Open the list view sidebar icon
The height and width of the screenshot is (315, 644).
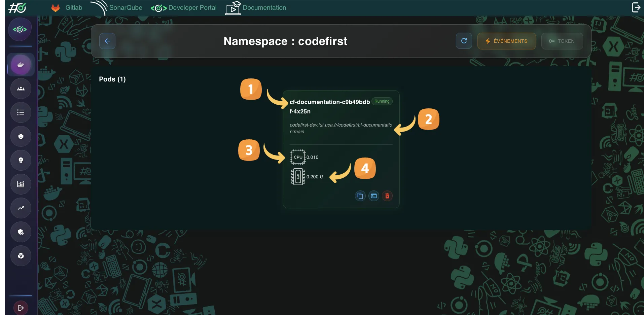pyautogui.click(x=21, y=112)
